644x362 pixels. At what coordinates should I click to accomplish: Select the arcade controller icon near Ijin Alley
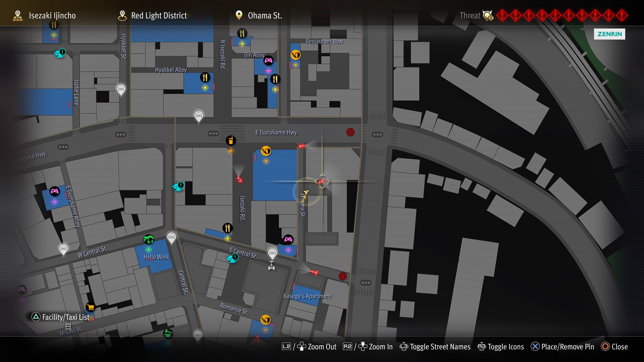click(268, 61)
